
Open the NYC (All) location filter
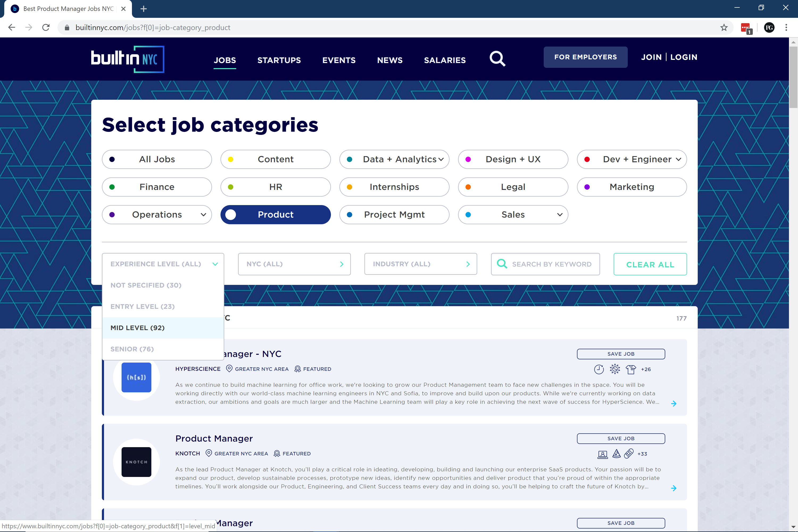(x=294, y=264)
